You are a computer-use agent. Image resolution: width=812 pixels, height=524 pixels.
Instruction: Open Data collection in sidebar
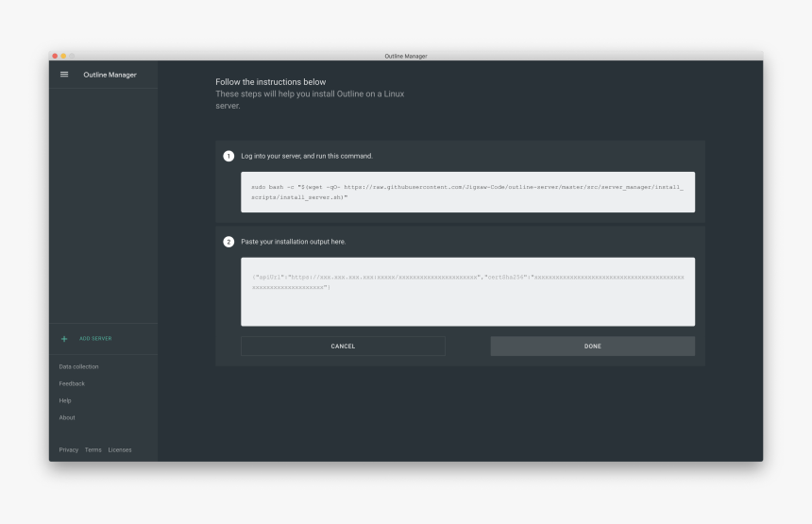[x=78, y=366]
